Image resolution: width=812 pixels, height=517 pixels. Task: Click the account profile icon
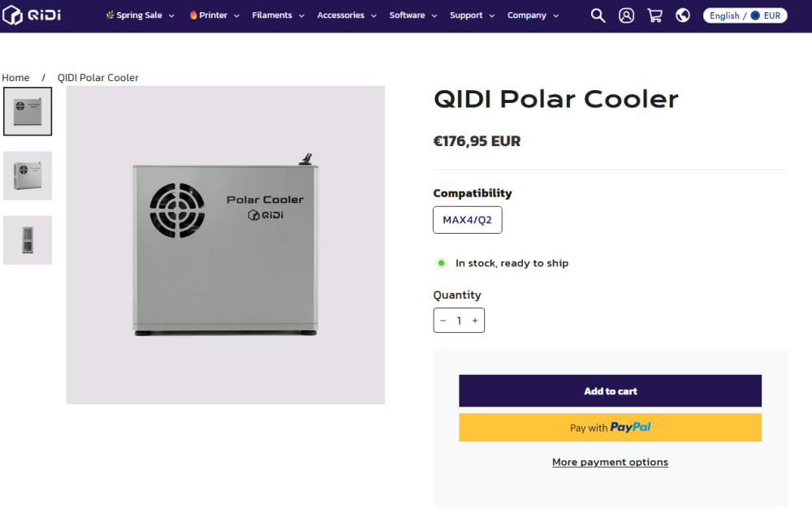(626, 15)
